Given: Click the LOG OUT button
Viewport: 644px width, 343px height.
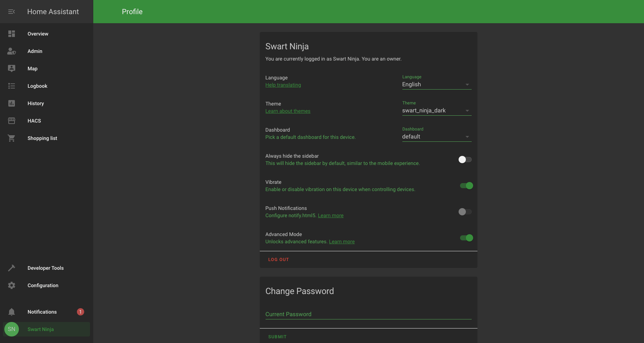Looking at the screenshot, I should pyautogui.click(x=279, y=260).
